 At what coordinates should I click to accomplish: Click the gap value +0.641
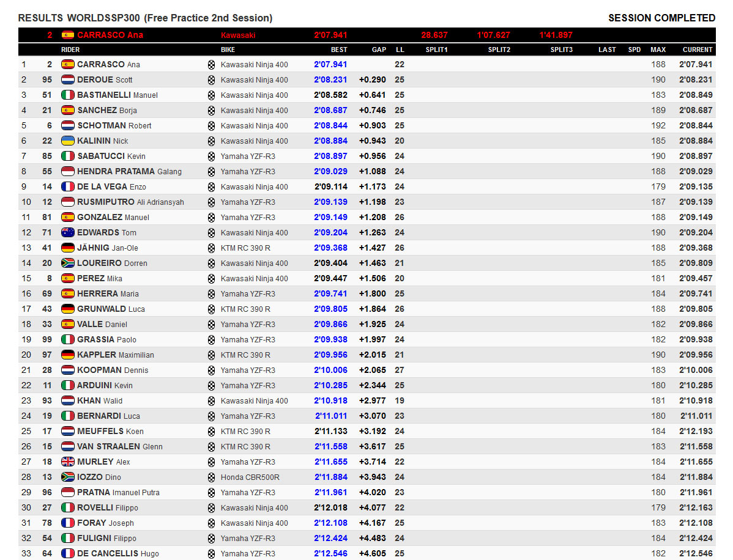373,95
